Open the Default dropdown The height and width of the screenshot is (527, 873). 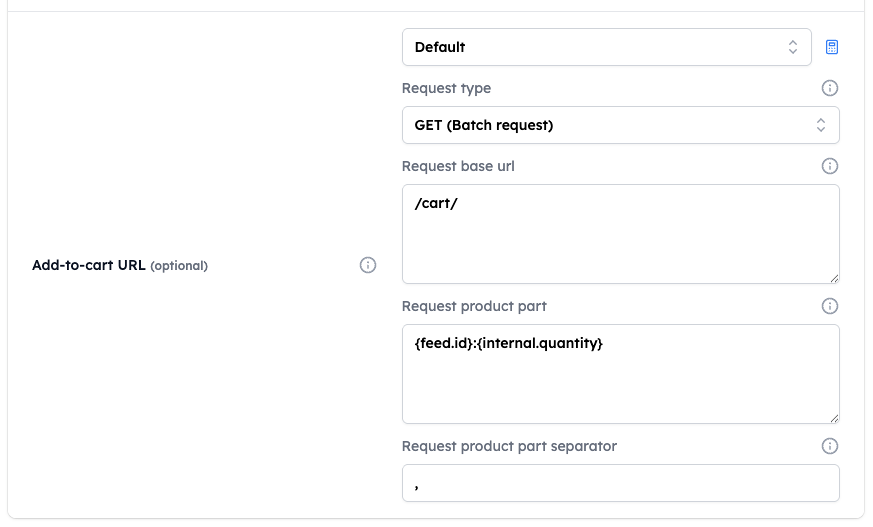click(606, 47)
